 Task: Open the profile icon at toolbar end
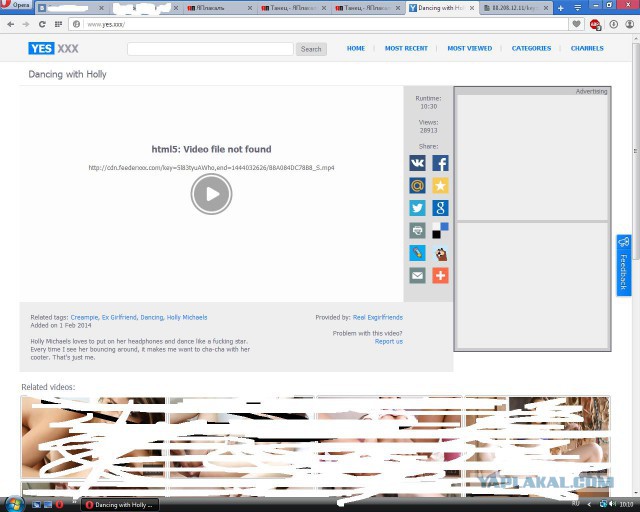point(630,24)
